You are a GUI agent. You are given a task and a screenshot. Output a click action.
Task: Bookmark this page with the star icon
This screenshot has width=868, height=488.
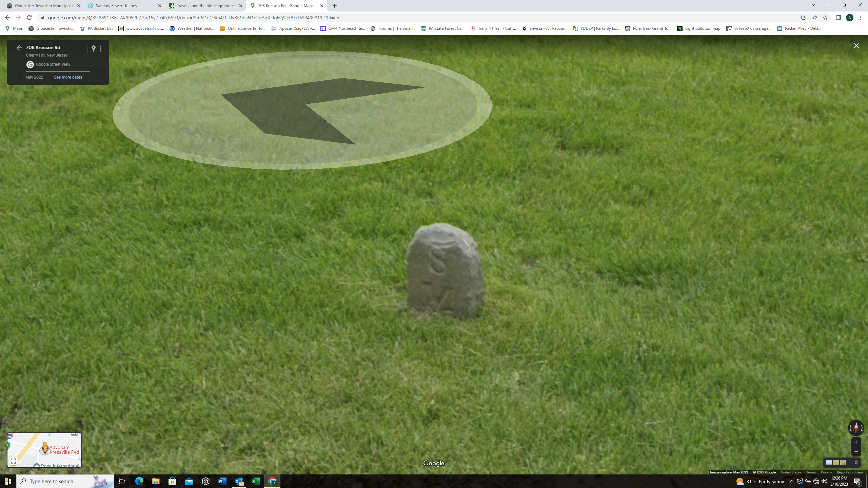[825, 18]
